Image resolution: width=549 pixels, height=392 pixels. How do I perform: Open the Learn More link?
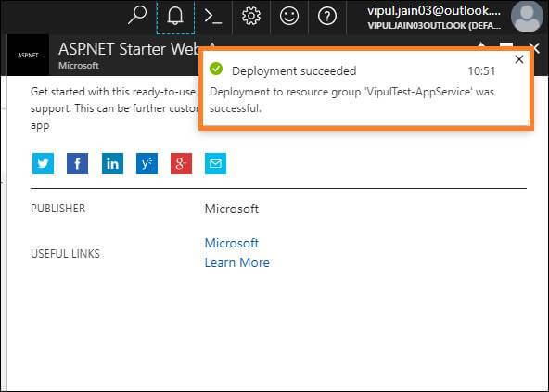pyautogui.click(x=237, y=262)
